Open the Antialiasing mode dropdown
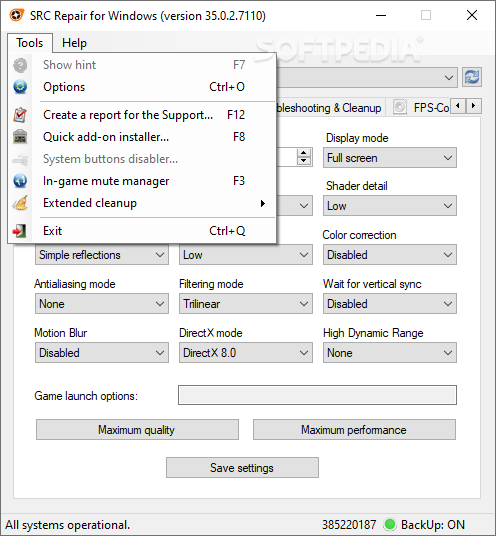496x536 pixels. point(102,304)
